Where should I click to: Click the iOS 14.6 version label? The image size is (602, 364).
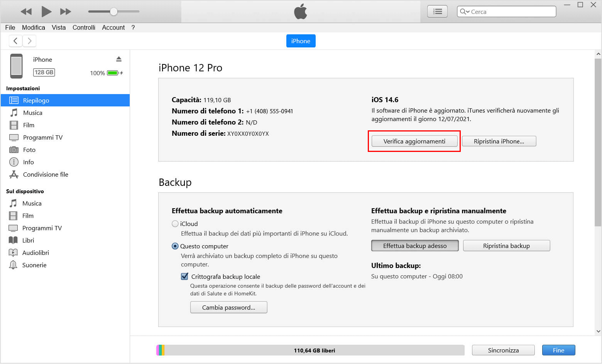pos(385,99)
